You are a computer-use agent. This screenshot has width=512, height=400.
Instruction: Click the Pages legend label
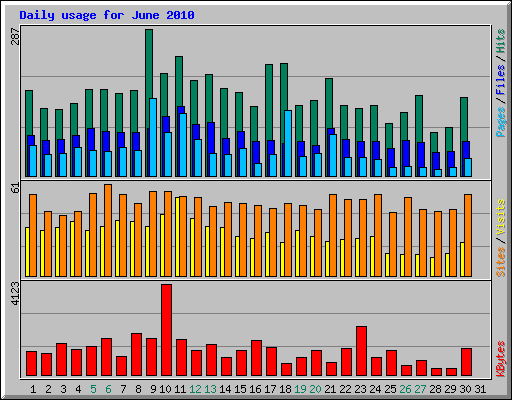point(501,122)
